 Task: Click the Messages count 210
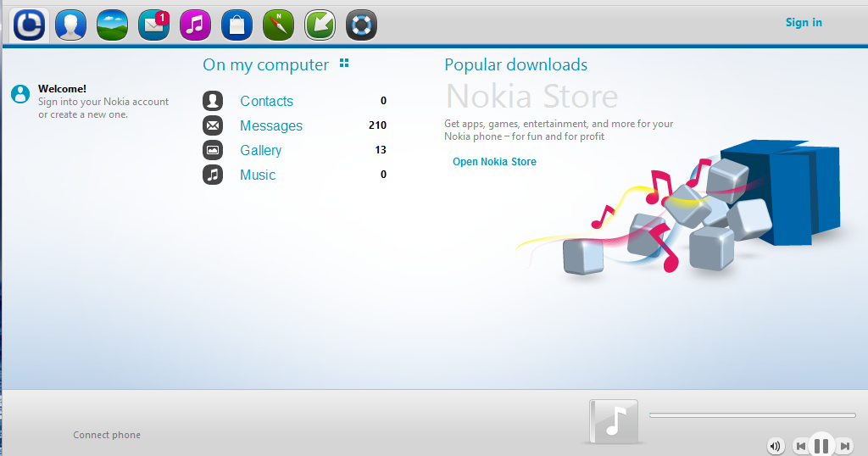tap(377, 125)
